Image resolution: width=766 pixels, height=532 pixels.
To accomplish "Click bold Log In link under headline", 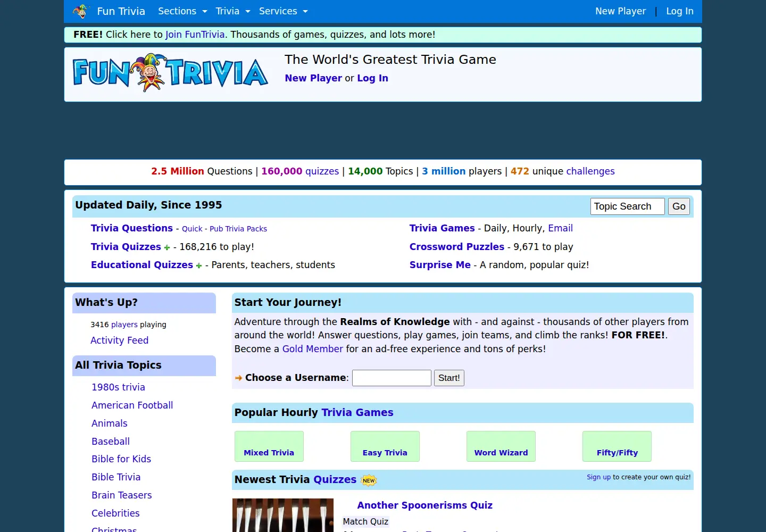I will [x=372, y=78].
